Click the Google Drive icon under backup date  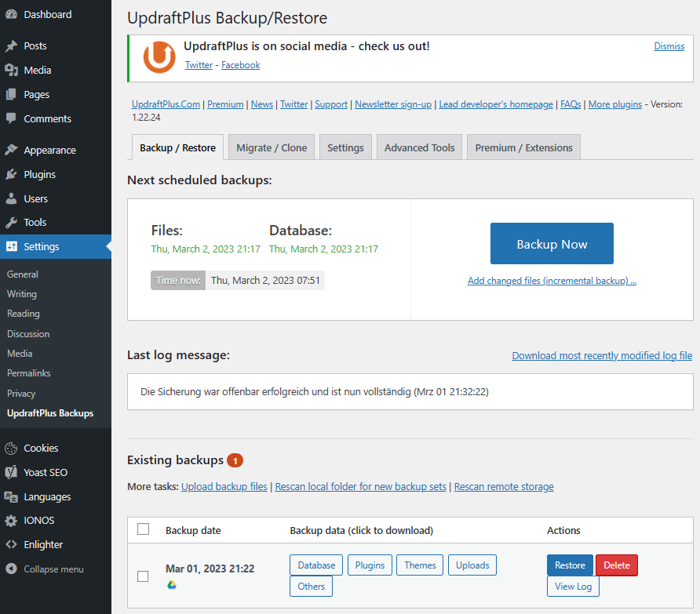pos(171,585)
